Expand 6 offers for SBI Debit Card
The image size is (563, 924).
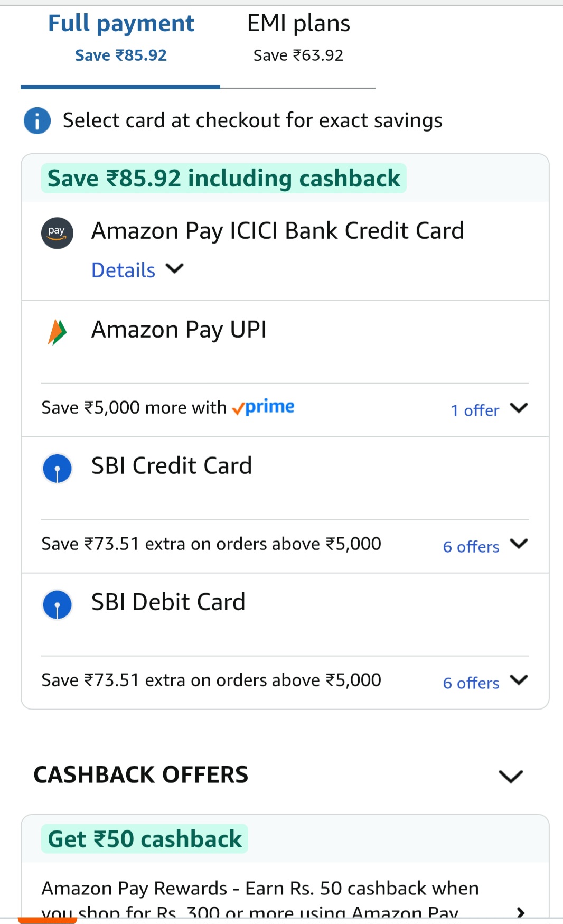[x=485, y=682]
